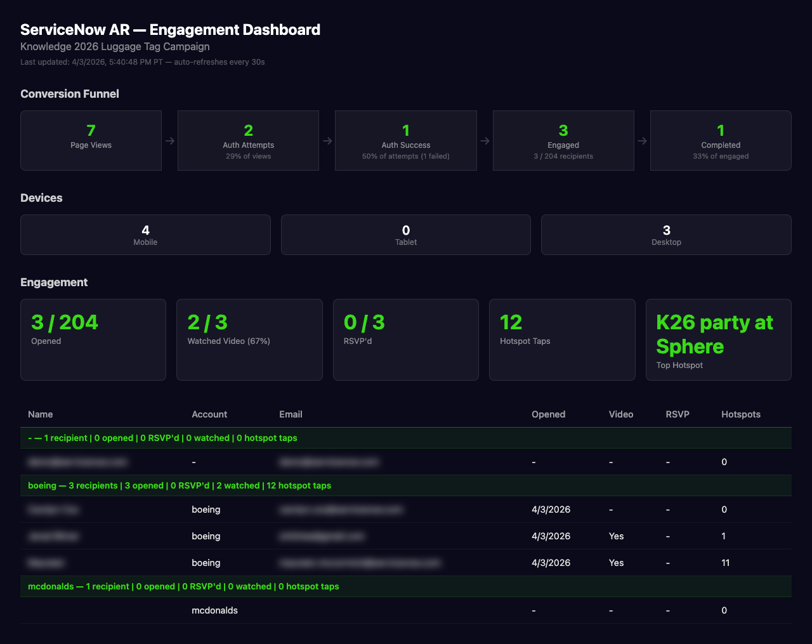Click the Auth Attempts funnel stage
This screenshot has width=812, height=644.
[x=248, y=140]
